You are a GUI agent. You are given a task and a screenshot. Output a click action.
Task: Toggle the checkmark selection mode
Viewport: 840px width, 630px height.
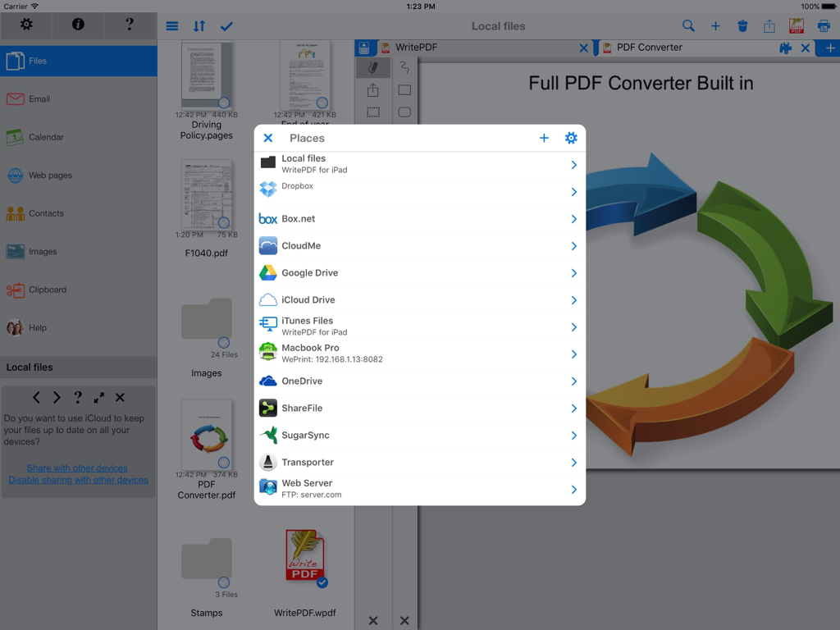pyautogui.click(x=227, y=25)
